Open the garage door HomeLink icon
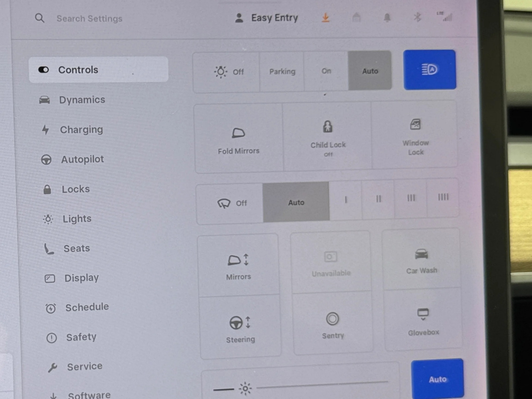 (x=356, y=17)
